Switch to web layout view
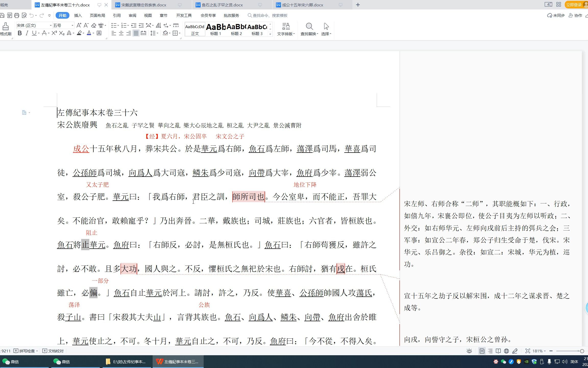The width and height of the screenshot is (588, 368). pyautogui.click(x=506, y=351)
